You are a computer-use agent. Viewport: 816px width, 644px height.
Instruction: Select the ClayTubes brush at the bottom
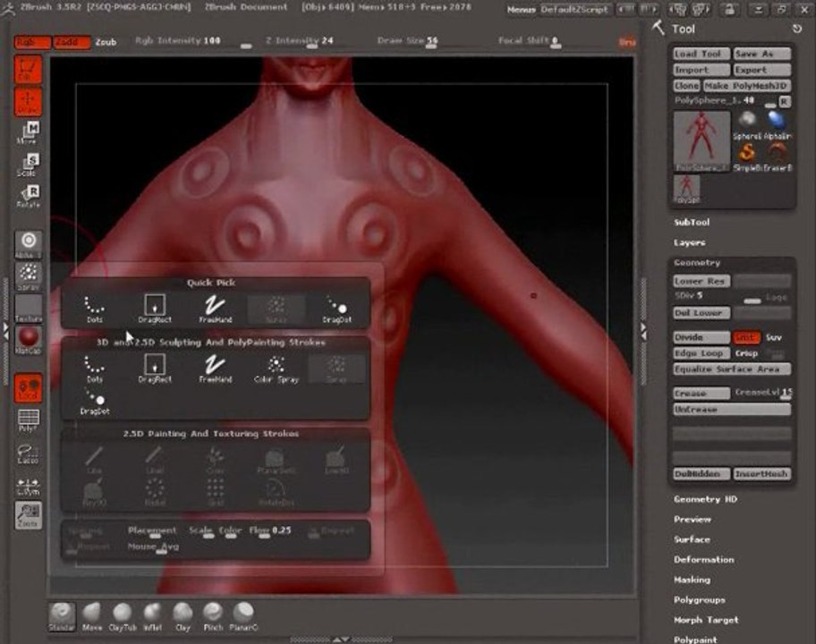[x=123, y=617]
